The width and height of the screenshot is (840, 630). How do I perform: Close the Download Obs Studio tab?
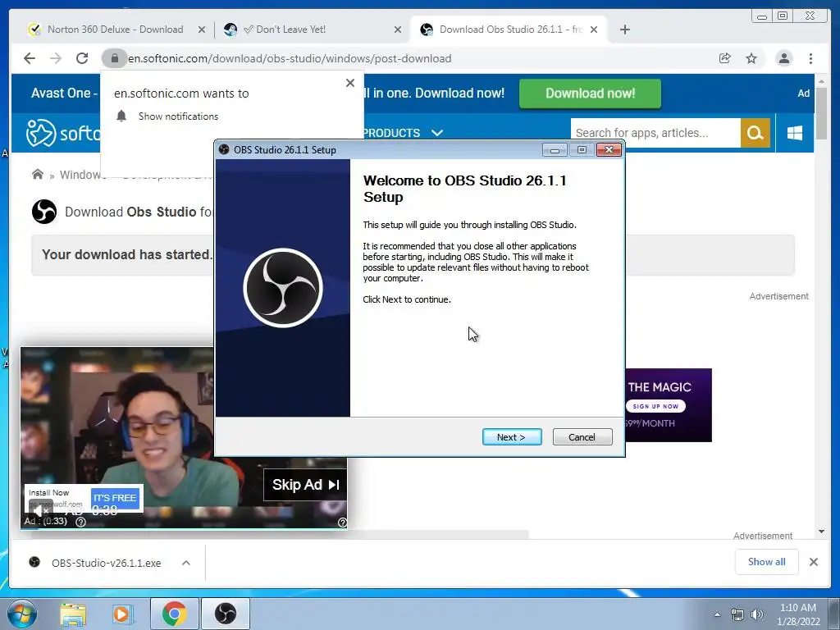(x=594, y=30)
